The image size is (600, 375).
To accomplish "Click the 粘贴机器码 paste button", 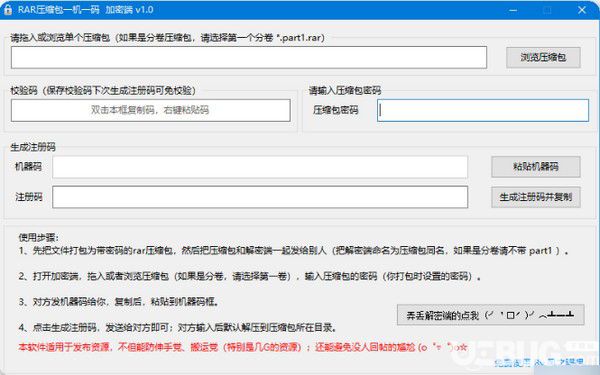I will tap(536, 166).
